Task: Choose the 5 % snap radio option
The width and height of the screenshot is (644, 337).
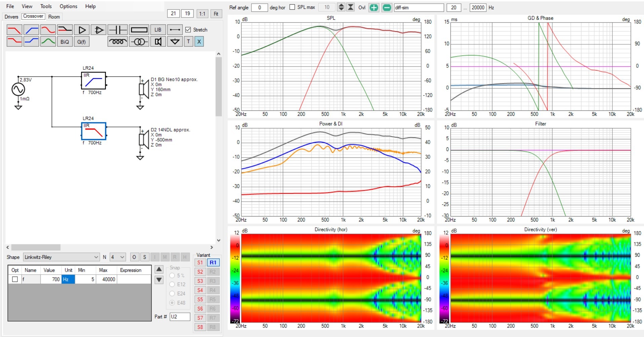Action: (x=172, y=276)
